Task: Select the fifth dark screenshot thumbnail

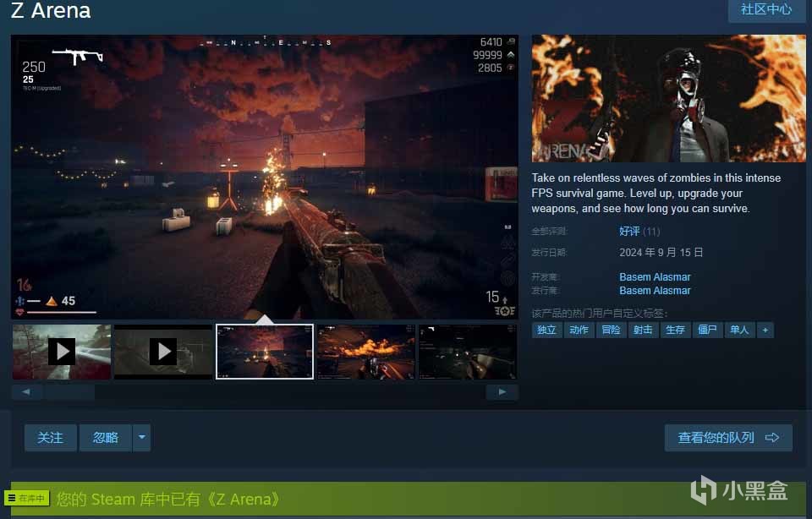Action: (x=468, y=352)
